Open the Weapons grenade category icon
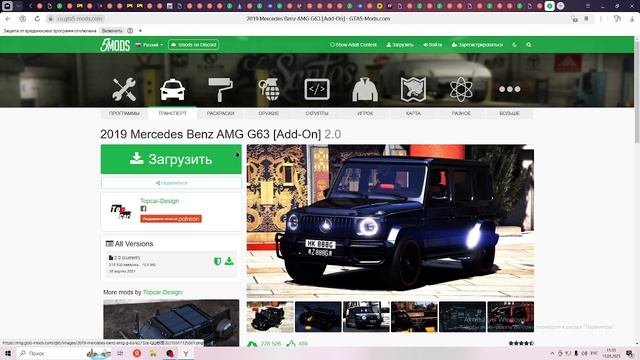640x360 pixels. click(x=269, y=89)
